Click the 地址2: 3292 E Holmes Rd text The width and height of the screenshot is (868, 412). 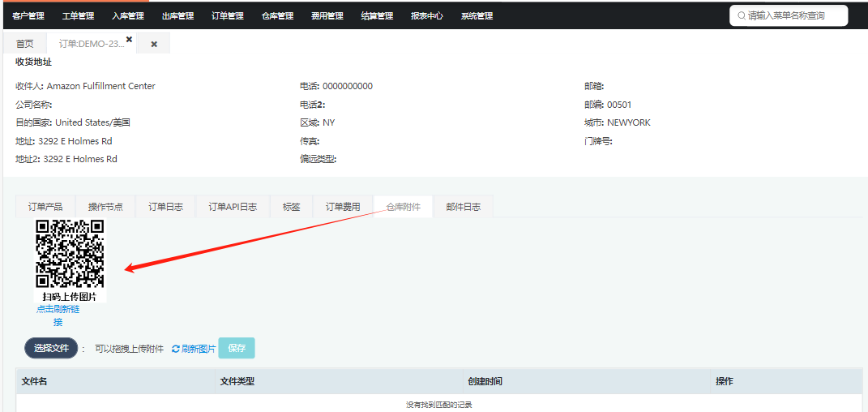(x=66, y=160)
